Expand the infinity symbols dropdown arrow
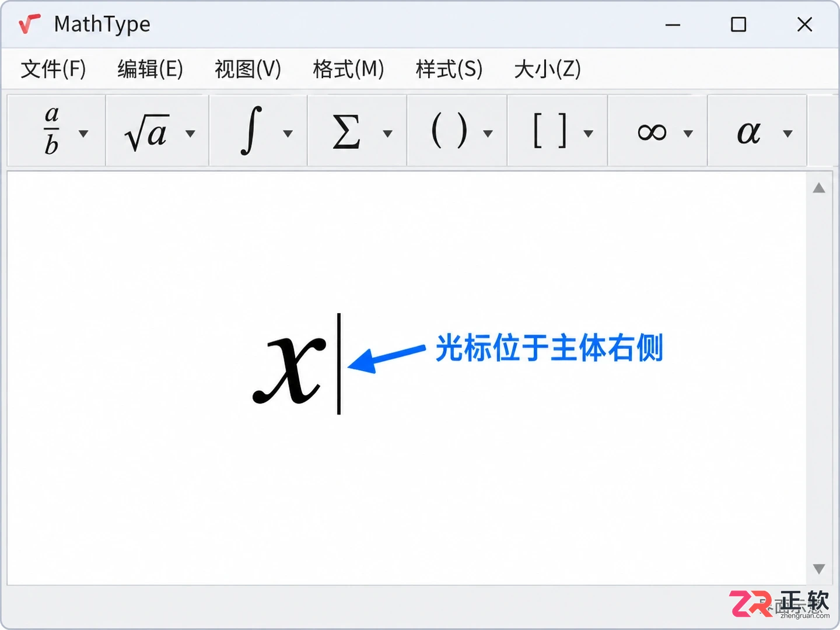840x630 pixels. coord(688,134)
